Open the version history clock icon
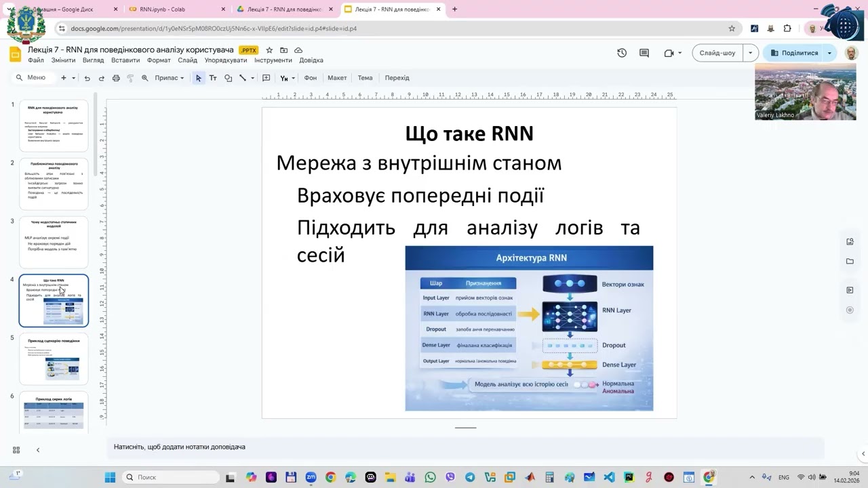This screenshot has height=488, width=868. 622,53
